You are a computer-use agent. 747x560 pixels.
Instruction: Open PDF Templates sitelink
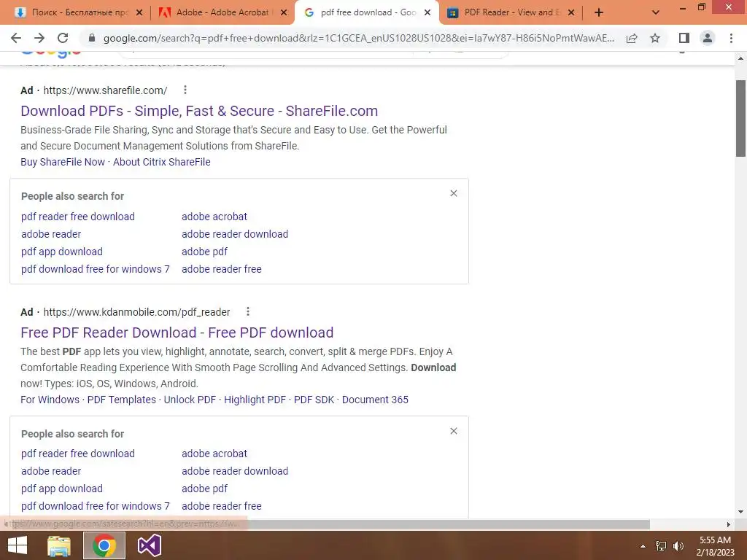[x=122, y=400]
